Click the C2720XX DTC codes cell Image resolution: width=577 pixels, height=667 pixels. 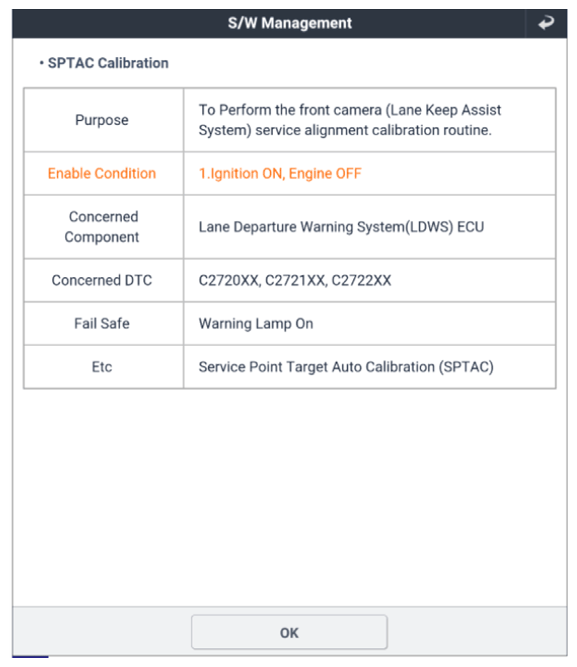click(370, 280)
